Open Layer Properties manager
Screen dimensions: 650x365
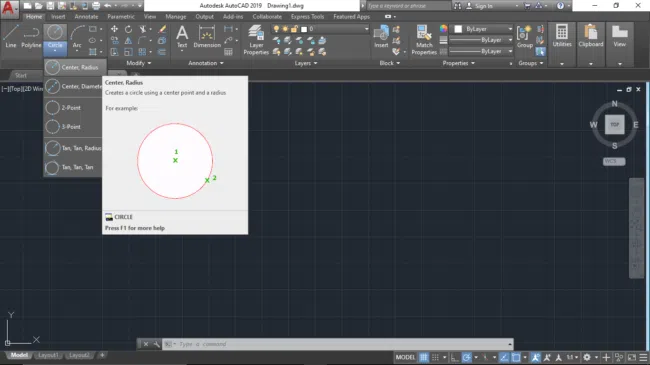(256, 40)
